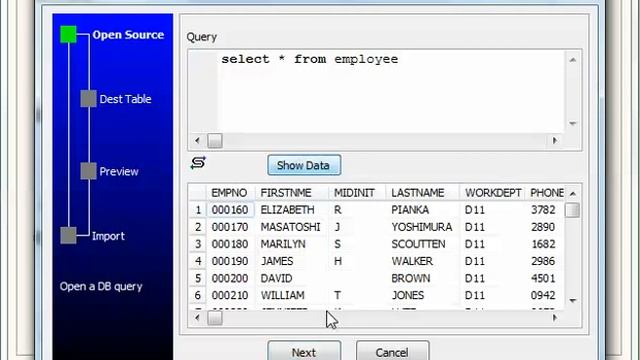
Task: Click the PHONE column header
Action: [x=545, y=193]
